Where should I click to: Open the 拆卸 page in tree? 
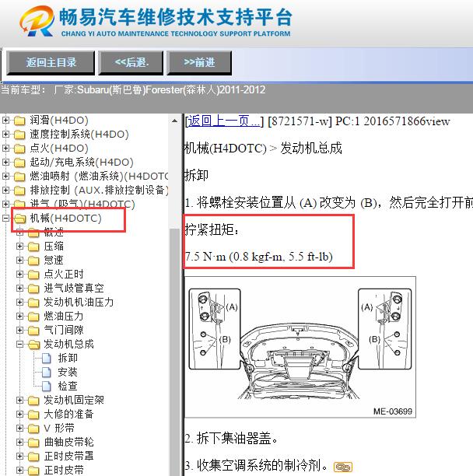coord(68,359)
